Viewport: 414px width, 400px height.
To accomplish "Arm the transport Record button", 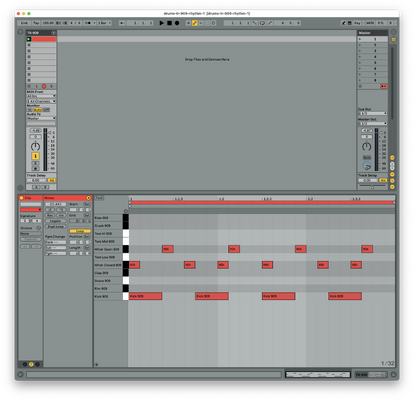I will click(177, 23).
